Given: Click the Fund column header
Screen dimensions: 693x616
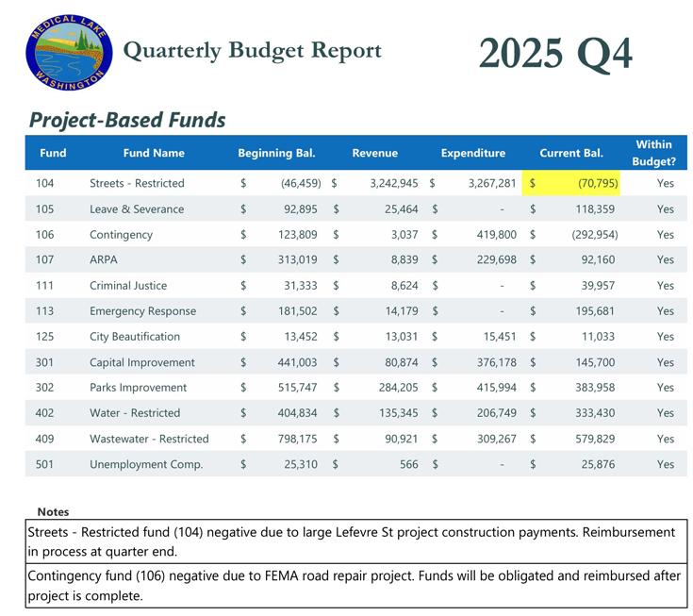Looking at the screenshot, I should pyautogui.click(x=53, y=153).
